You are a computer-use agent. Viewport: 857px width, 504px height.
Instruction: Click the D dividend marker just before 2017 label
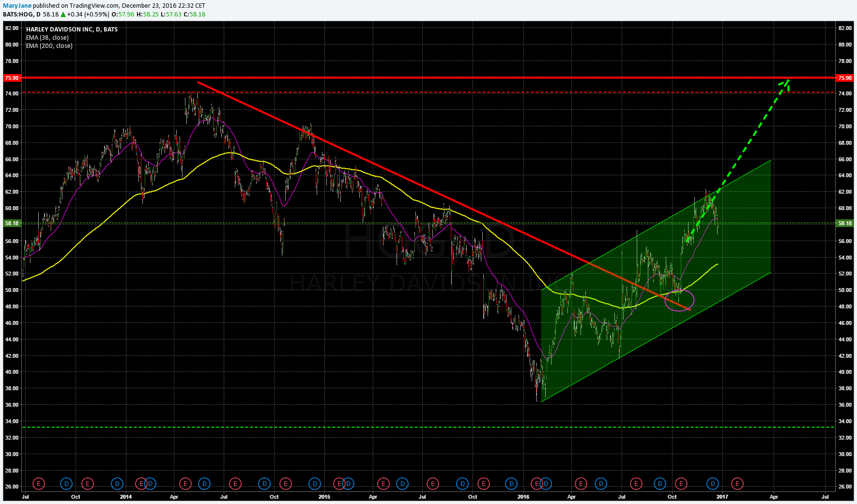713,483
